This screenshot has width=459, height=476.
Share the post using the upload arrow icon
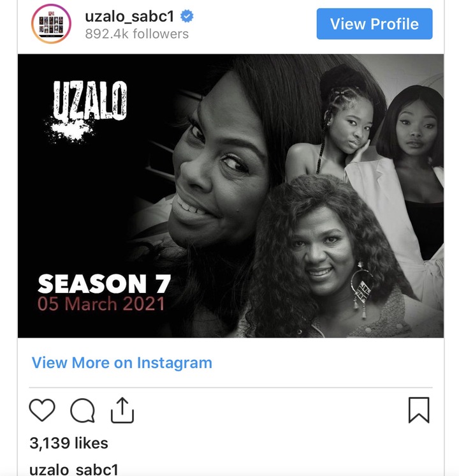(x=122, y=410)
